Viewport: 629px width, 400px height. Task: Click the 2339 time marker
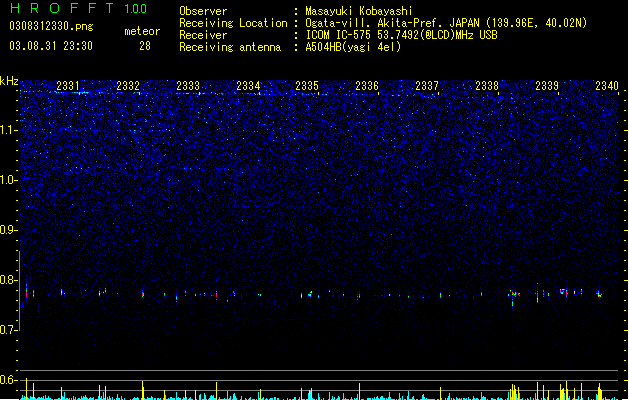(x=547, y=86)
